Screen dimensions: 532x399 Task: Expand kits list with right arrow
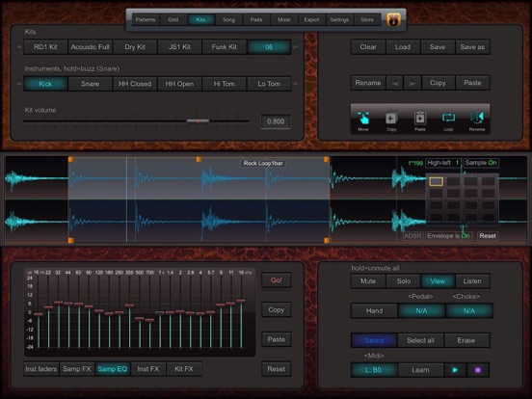click(296, 47)
